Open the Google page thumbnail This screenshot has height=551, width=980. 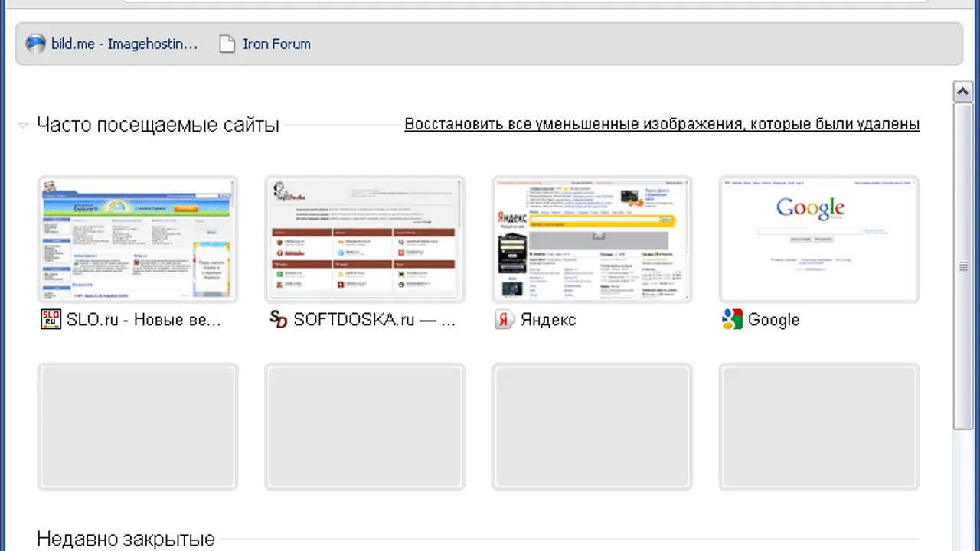[x=818, y=240]
